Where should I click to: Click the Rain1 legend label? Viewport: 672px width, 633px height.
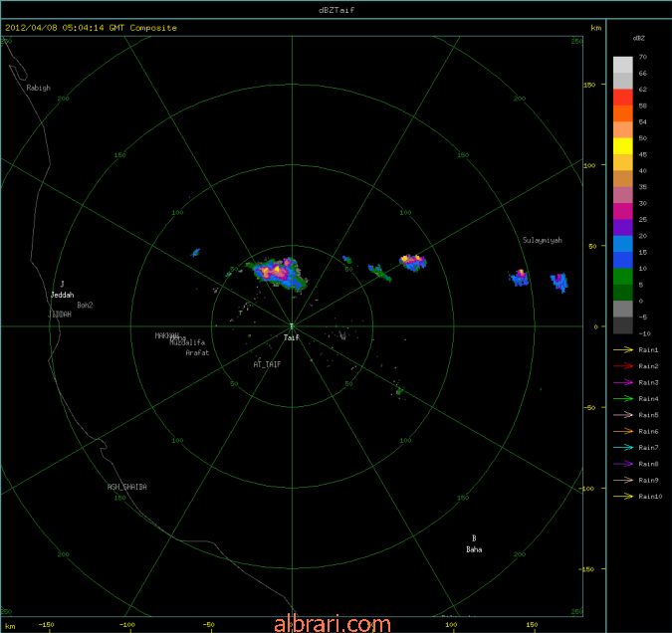point(648,350)
